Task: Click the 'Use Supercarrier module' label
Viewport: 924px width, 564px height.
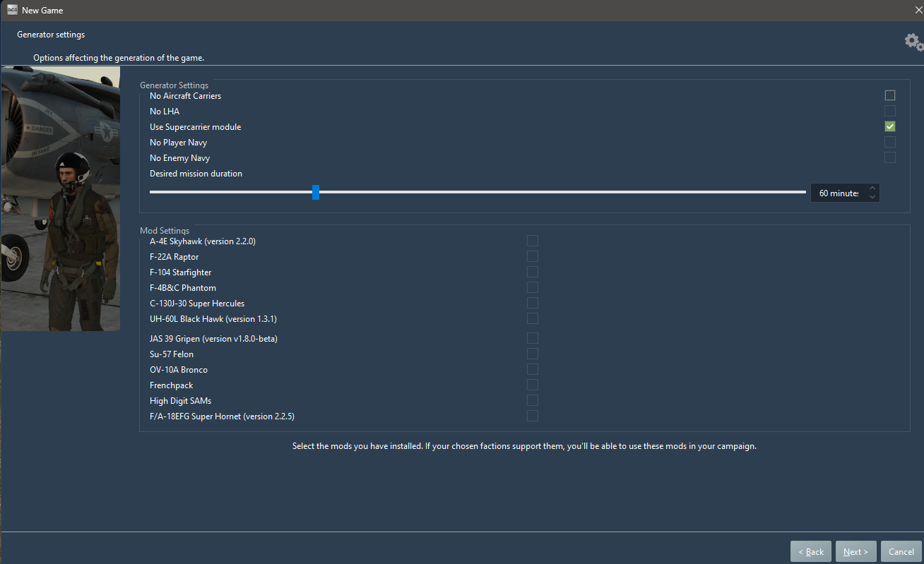Action: (x=195, y=127)
